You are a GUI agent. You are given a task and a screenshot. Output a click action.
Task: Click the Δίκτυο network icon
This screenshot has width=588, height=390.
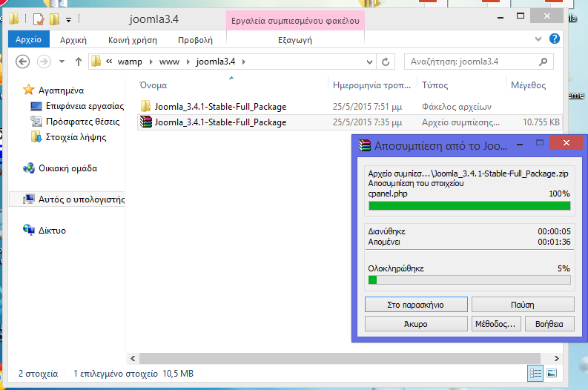[x=29, y=230]
